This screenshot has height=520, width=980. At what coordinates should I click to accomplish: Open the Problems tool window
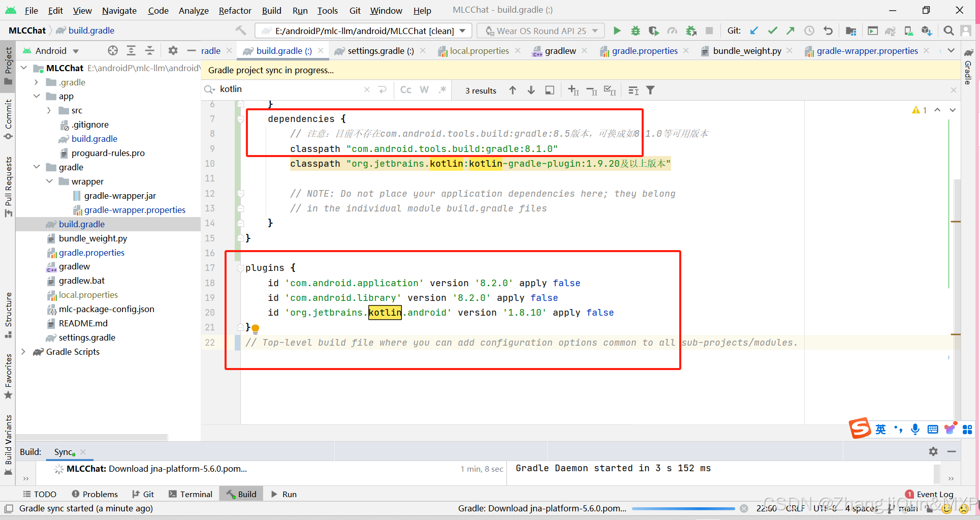pos(95,494)
